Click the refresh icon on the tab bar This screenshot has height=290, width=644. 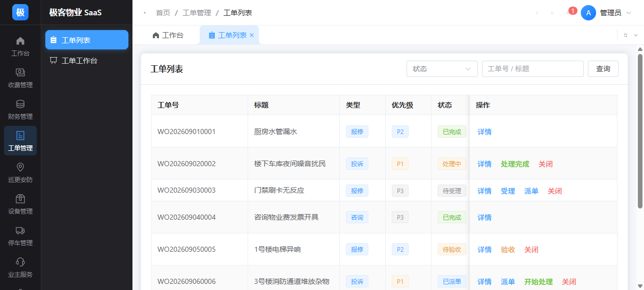coord(626,35)
